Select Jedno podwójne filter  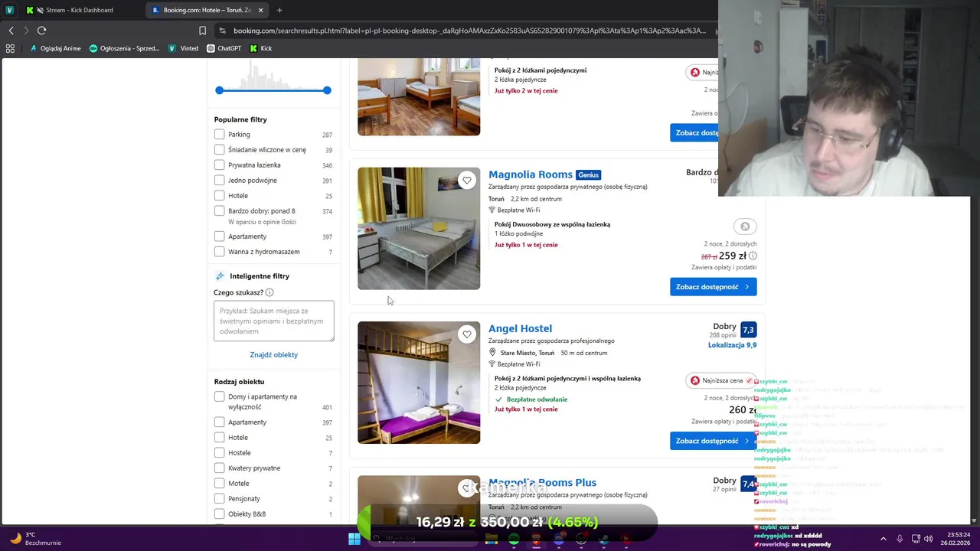click(220, 181)
